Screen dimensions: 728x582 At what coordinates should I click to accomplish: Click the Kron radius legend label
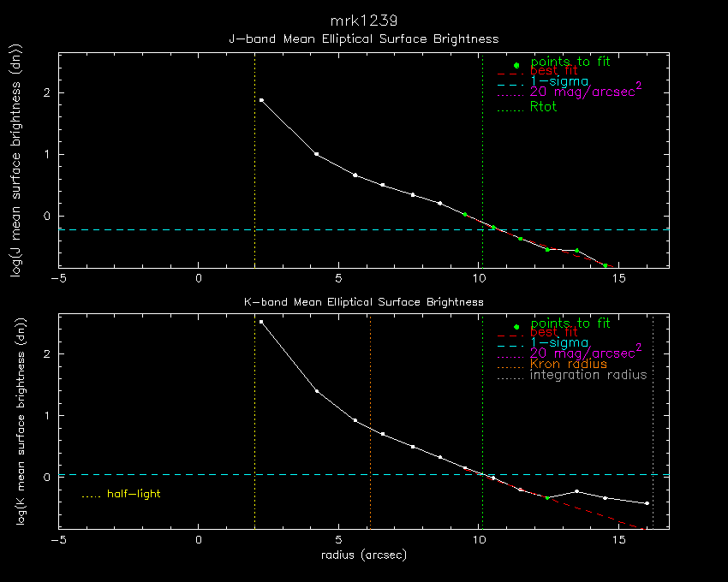(569, 364)
